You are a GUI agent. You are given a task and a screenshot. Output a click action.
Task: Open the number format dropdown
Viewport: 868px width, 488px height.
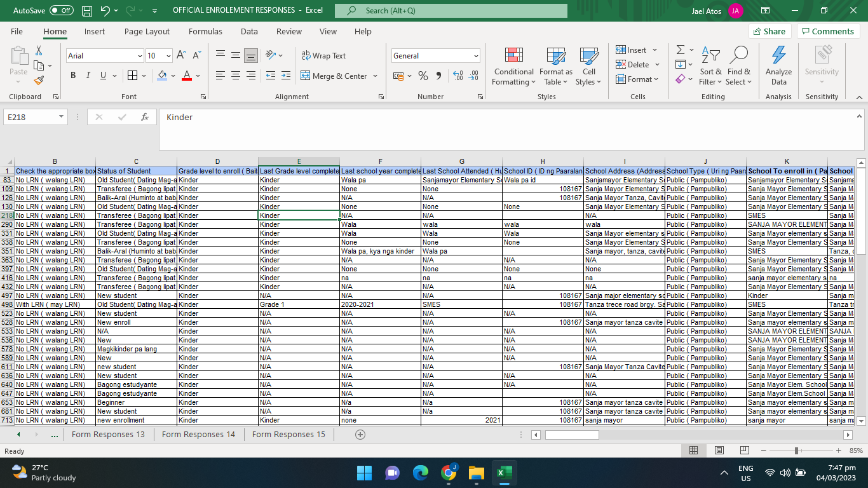[x=476, y=56]
